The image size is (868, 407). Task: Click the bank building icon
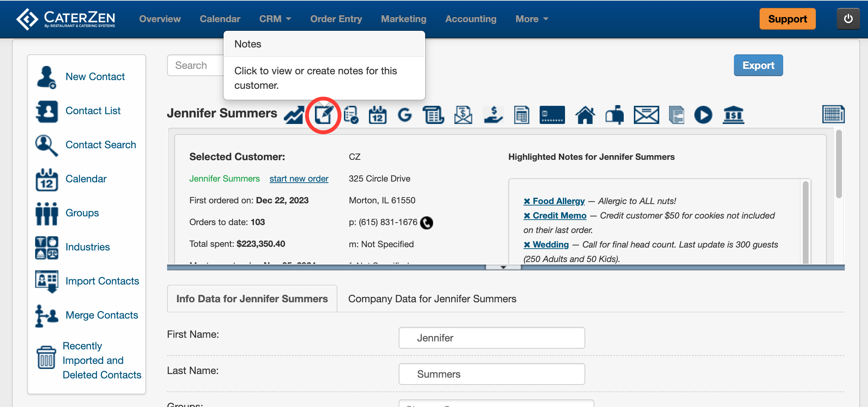(733, 115)
